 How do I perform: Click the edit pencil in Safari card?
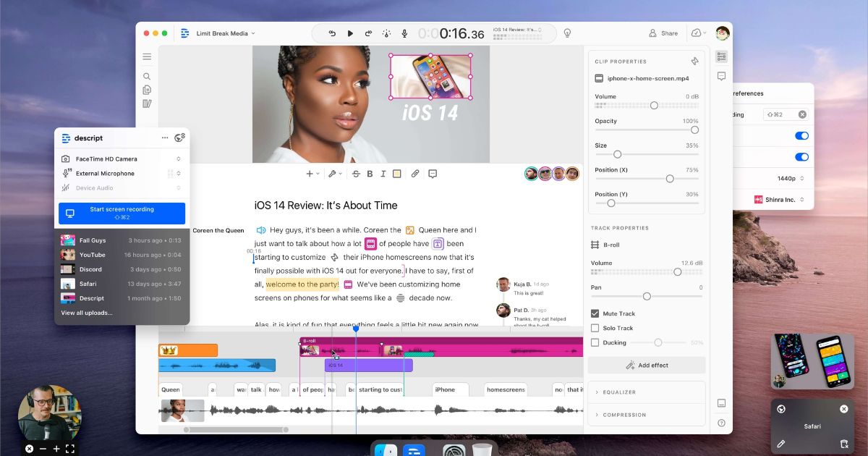tap(781, 444)
